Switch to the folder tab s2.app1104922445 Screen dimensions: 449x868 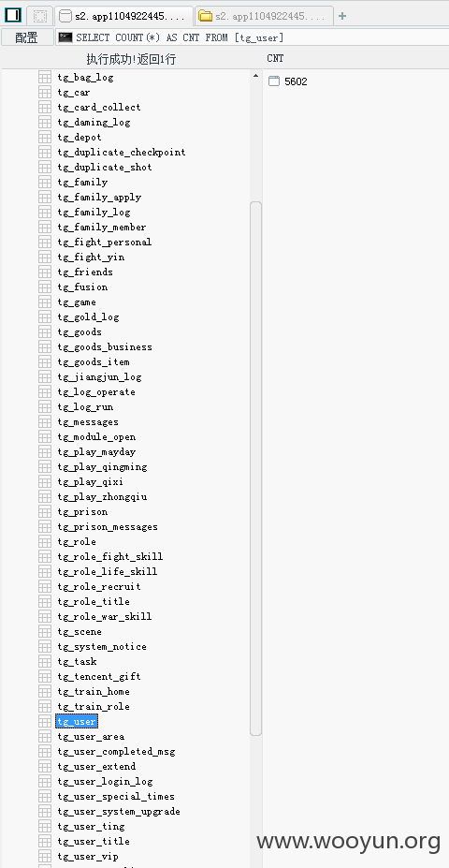tap(265, 16)
